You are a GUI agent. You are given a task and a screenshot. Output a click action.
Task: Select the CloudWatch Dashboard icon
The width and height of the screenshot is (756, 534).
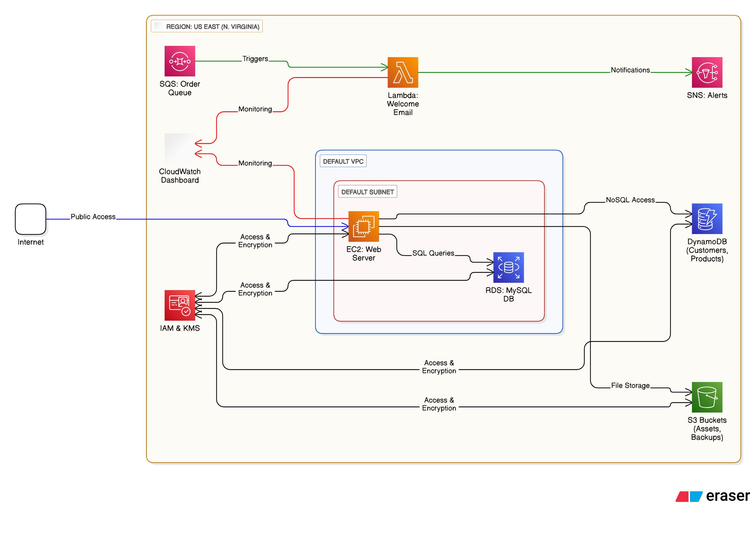coord(180,149)
